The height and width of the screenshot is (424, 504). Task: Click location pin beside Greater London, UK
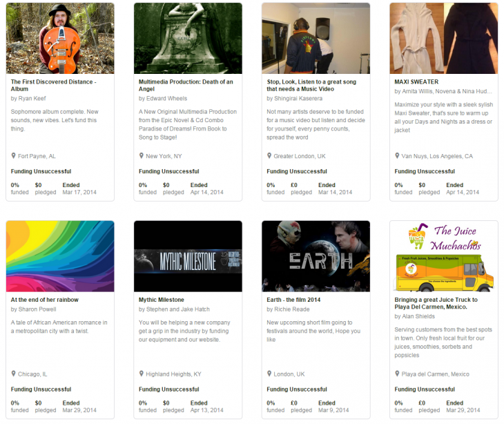pos(269,156)
